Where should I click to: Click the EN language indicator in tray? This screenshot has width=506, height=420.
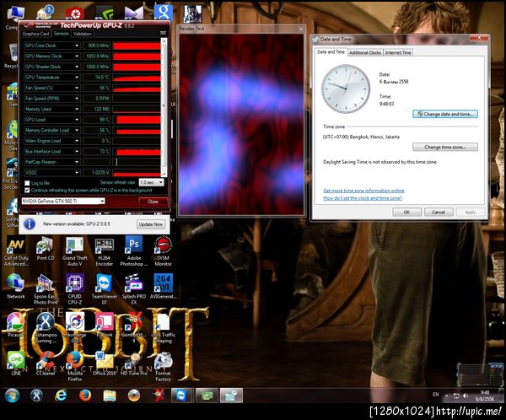(436, 395)
